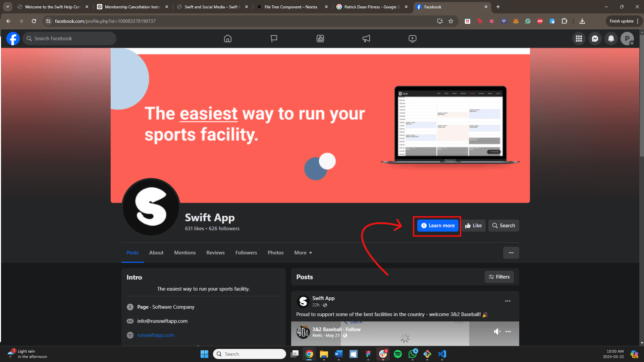644x362 pixels.
Task: Toggle mute on the 3&2 Baseball video
Action: click(x=497, y=331)
